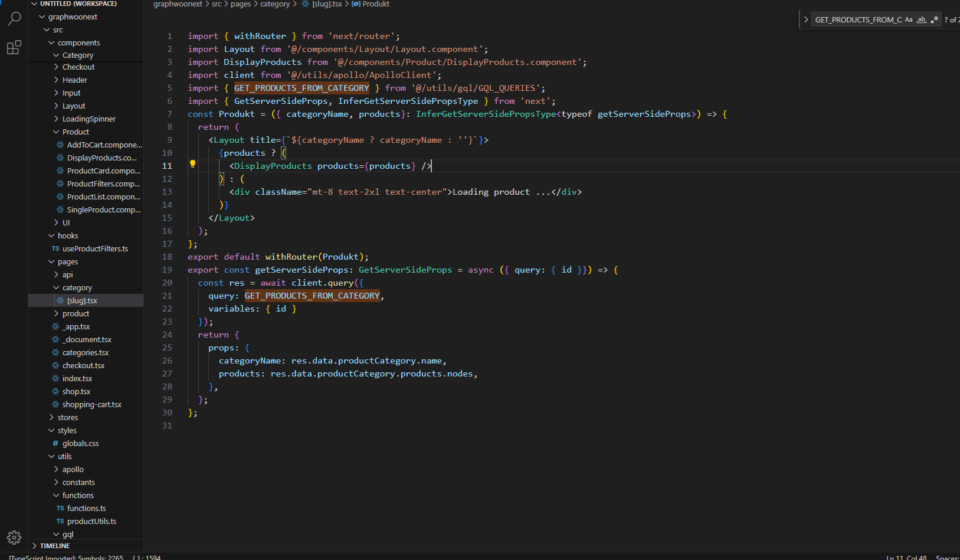The image size is (960, 560).
Task: Open the Extensions view icon
Action: (x=14, y=48)
